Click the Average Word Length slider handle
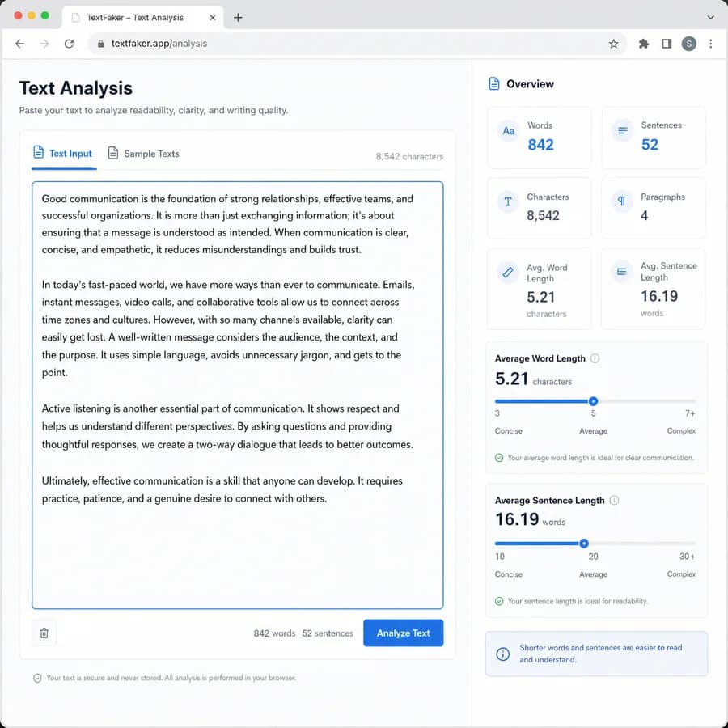 pos(593,401)
